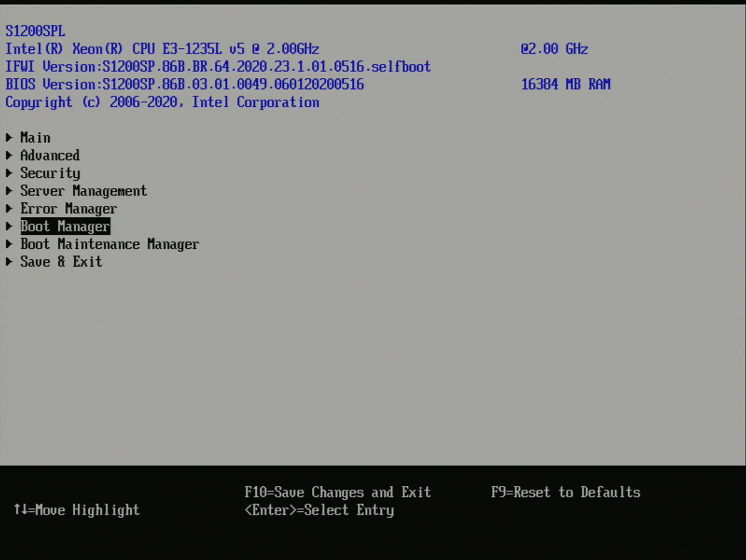Click the triangle next to Boot Maintenance Manager
746x560 pixels.
click(x=9, y=244)
